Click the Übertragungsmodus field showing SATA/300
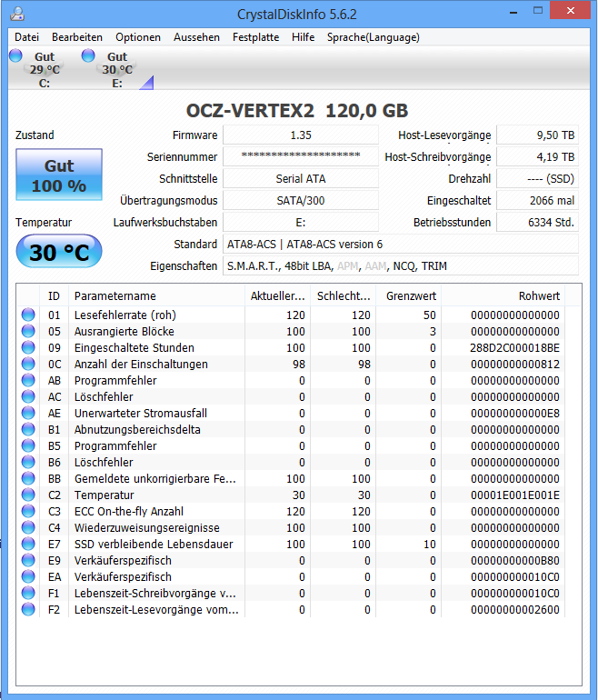The width and height of the screenshot is (598, 700). [301, 200]
